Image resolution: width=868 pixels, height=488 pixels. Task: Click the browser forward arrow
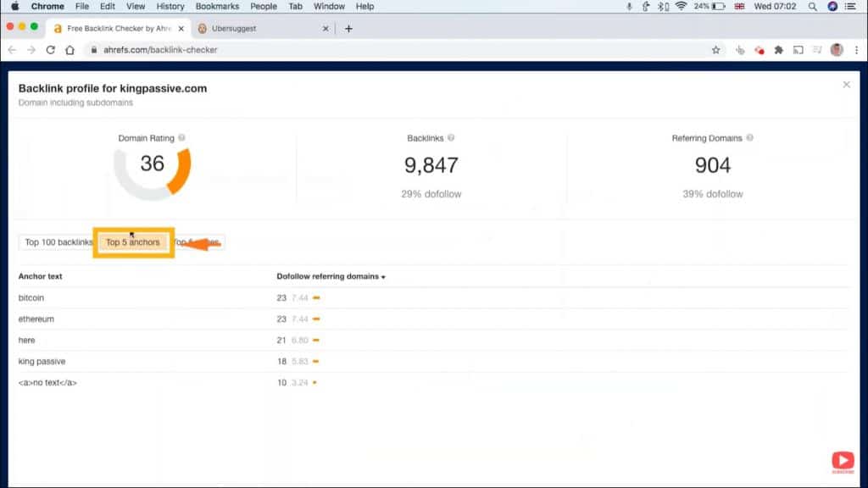coord(31,50)
